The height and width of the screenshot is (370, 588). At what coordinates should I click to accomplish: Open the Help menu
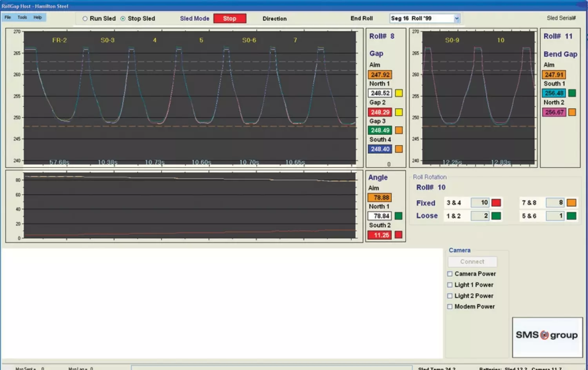tap(38, 17)
